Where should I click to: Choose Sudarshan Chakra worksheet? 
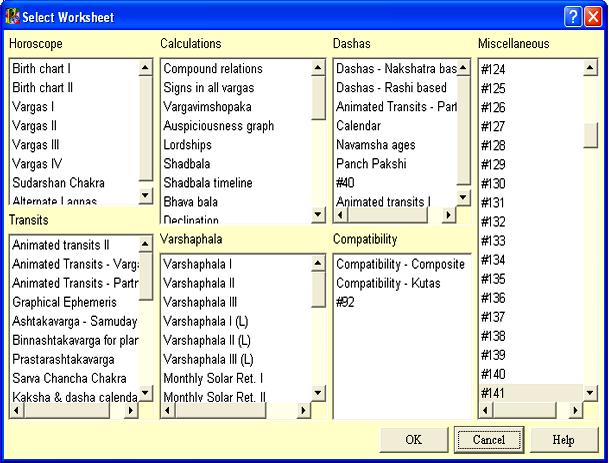coord(58,183)
